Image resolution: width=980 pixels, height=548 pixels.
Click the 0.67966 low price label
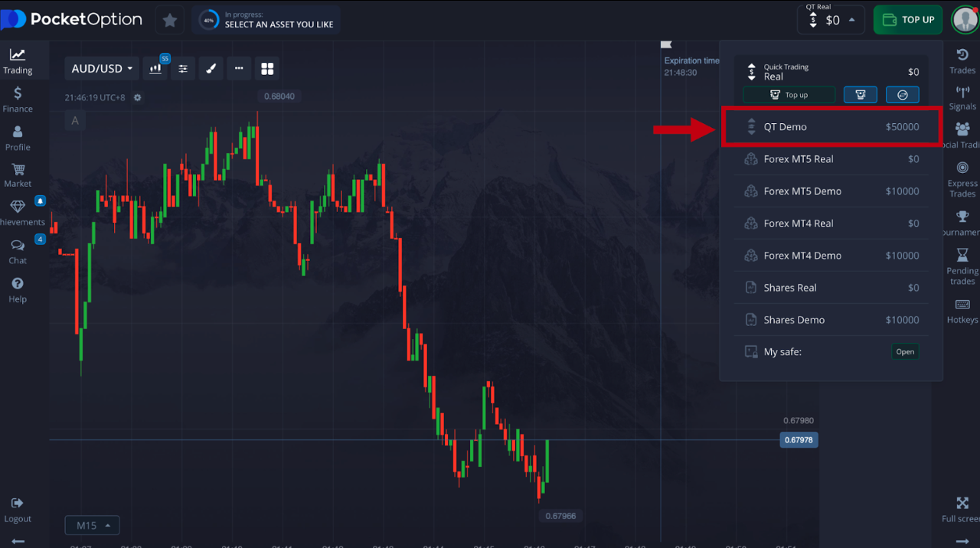560,516
